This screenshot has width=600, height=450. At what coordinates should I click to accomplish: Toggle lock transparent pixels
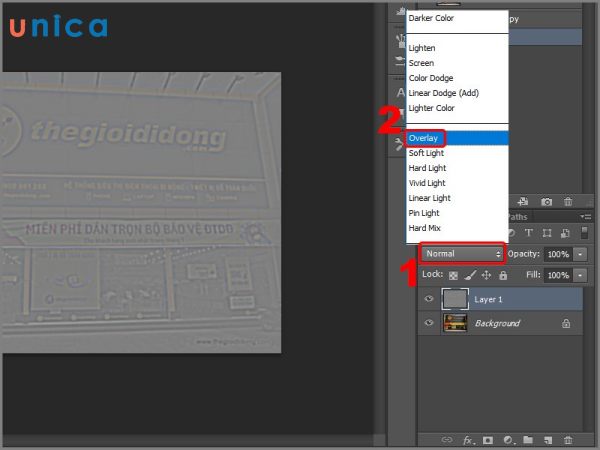454,275
